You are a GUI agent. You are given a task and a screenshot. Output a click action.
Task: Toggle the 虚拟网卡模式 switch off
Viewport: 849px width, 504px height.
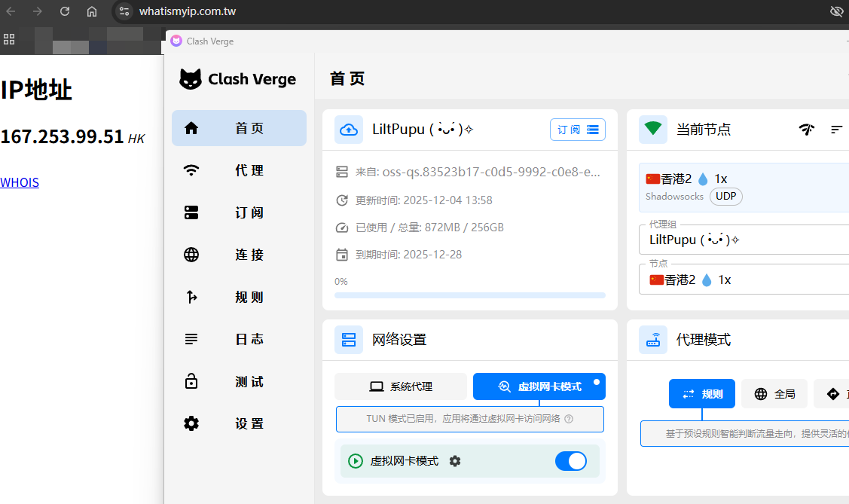[570, 461]
